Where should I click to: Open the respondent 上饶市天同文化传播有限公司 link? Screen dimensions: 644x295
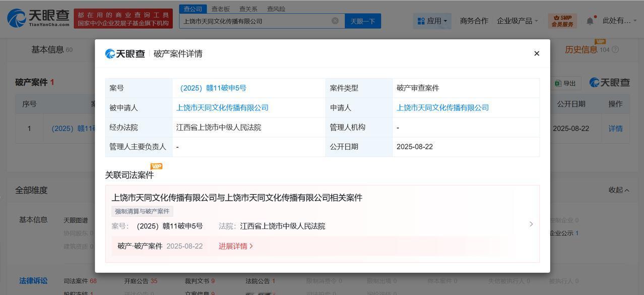pos(222,107)
